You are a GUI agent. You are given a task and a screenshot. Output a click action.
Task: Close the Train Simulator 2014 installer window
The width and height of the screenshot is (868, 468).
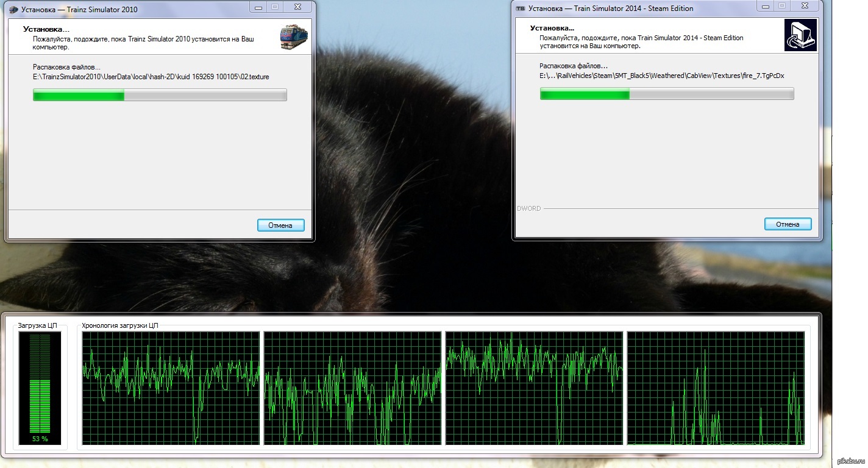[804, 5]
